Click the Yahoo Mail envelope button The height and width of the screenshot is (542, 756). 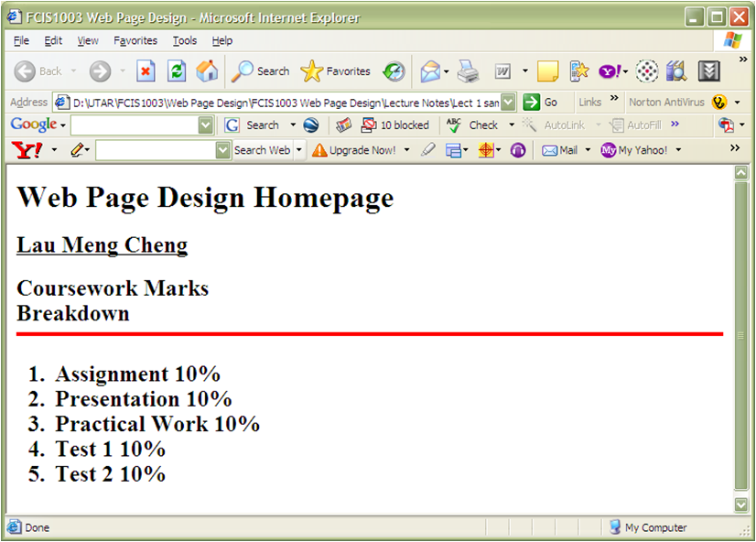pyautogui.click(x=559, y=150)
